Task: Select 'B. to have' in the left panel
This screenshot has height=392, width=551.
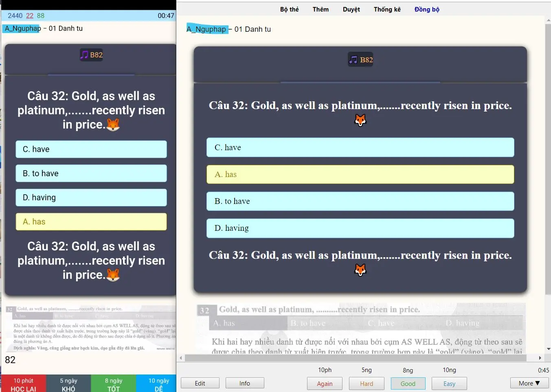Action: click(x=91, y=173)
